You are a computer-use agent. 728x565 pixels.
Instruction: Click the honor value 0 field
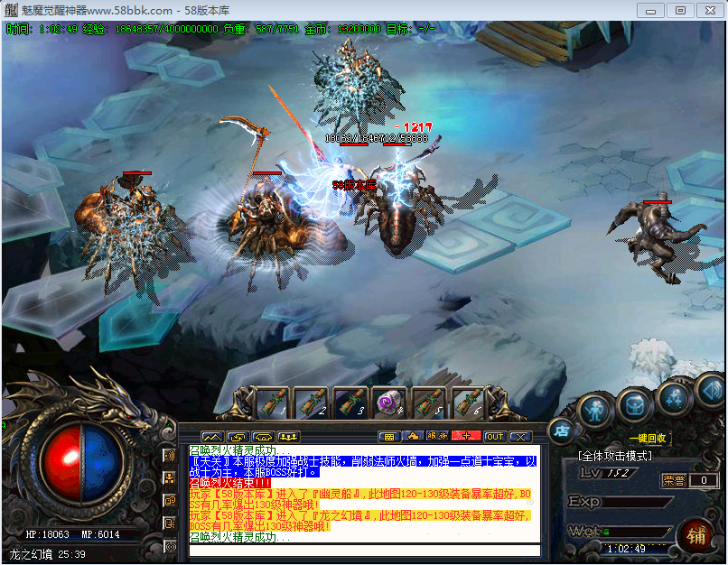(704, 480)
